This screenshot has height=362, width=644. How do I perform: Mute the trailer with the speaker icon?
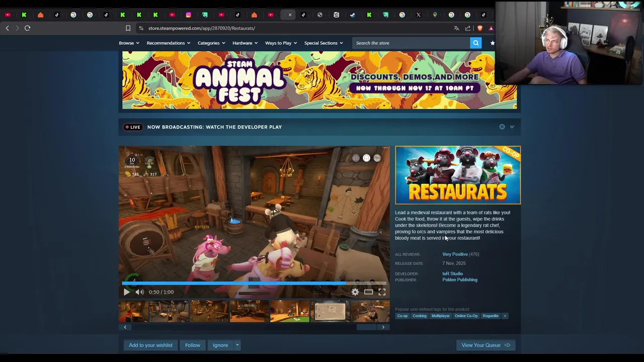139,292
